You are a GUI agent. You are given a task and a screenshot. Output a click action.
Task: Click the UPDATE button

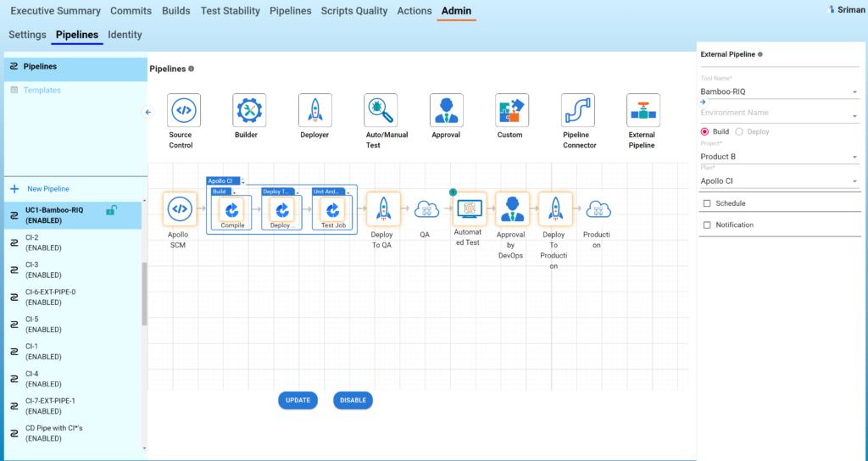click(x=298, y=400)
